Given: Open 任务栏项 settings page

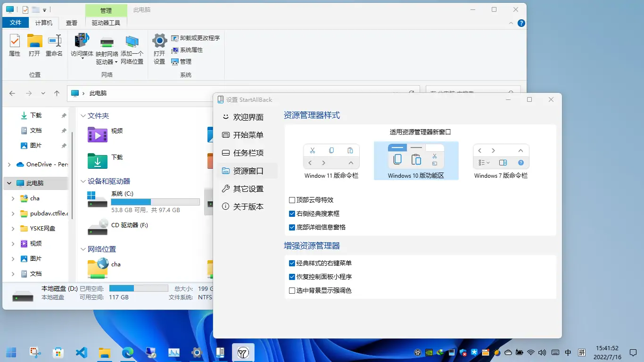Looking at the screenshot, I should tap(248, 153).
